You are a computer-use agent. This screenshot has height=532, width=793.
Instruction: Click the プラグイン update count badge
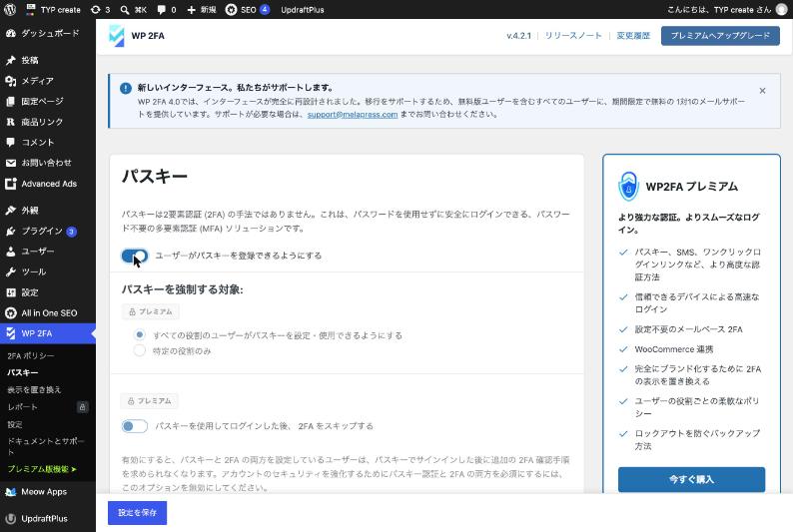71,232
